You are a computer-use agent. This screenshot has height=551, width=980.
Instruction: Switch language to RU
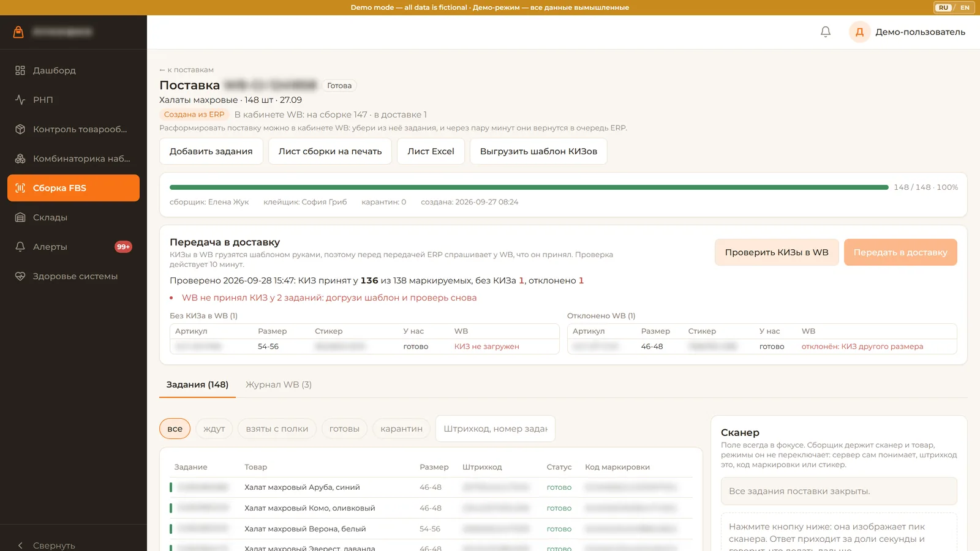point(943,7)
